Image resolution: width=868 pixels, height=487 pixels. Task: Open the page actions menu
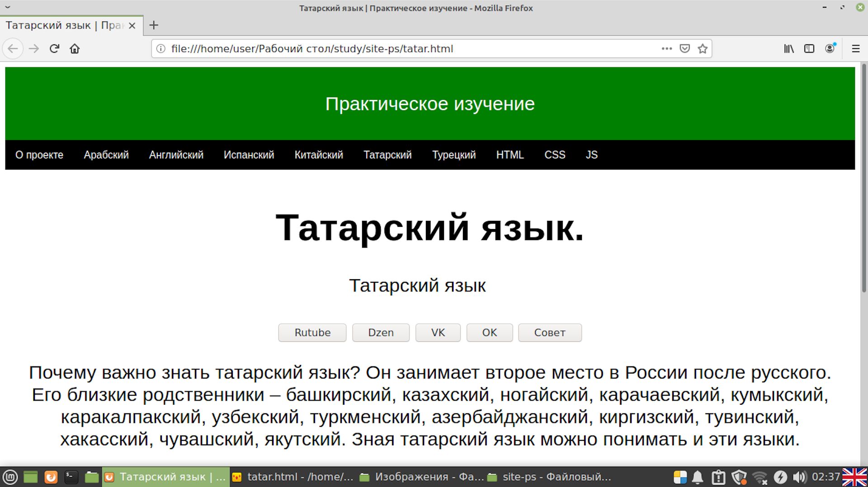coord(666,48)
